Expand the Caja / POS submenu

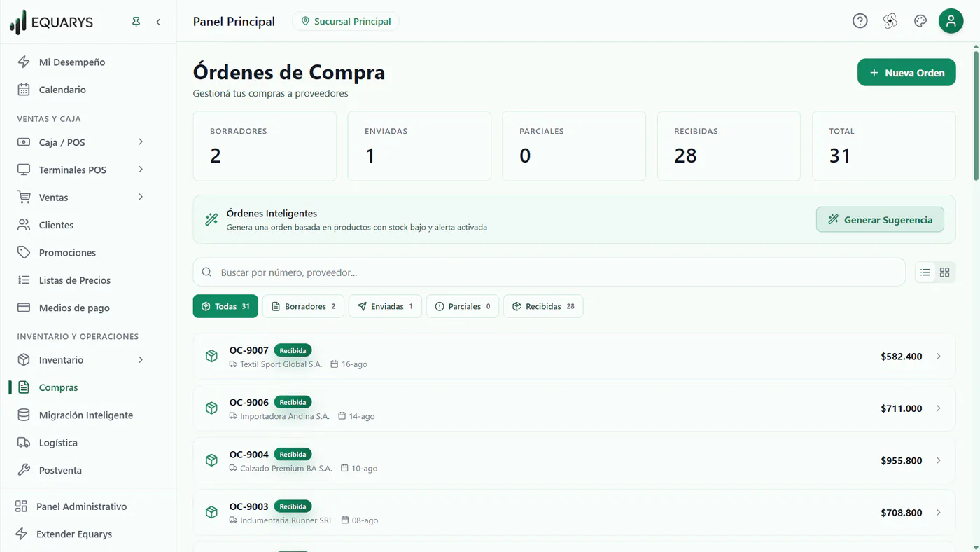pyautogui.click(x=141, y=142)
